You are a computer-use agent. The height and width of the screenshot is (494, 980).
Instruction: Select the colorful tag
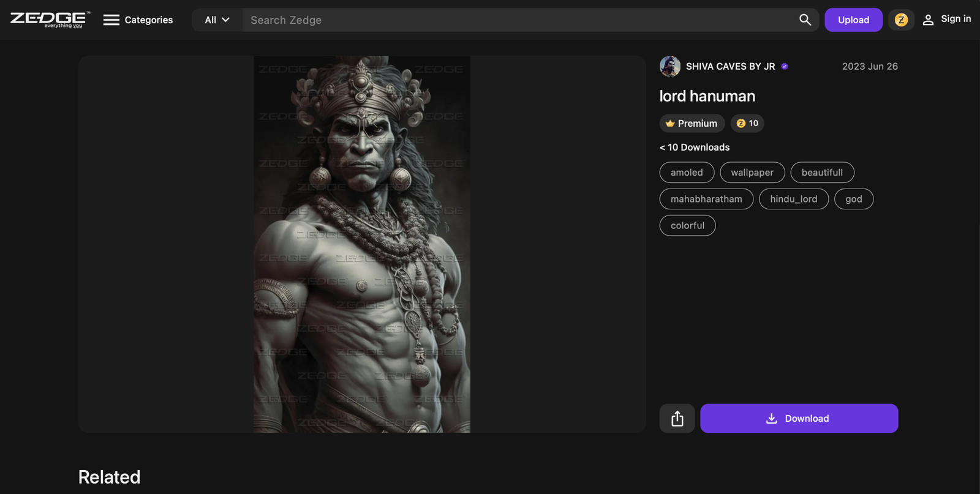(x=687, y=225)
